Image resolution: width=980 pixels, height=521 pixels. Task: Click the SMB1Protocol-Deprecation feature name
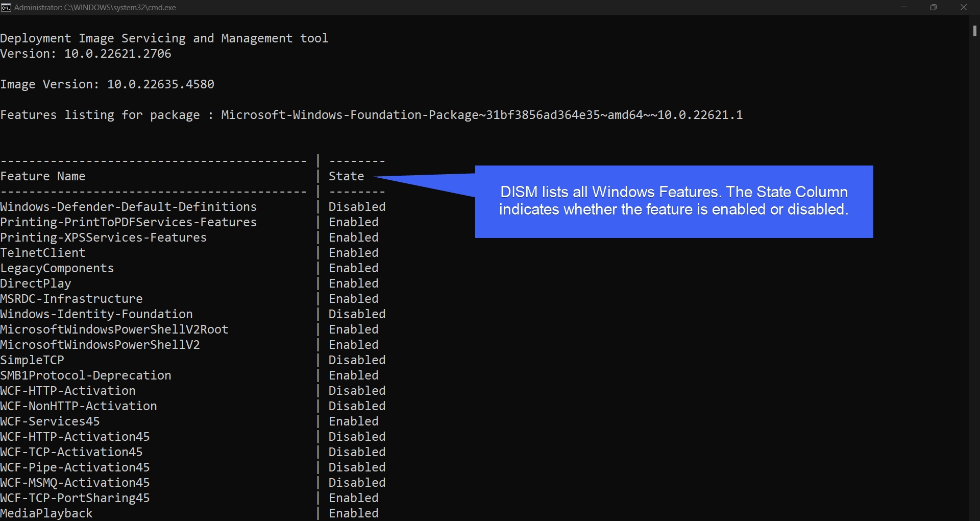pos(86,375)
